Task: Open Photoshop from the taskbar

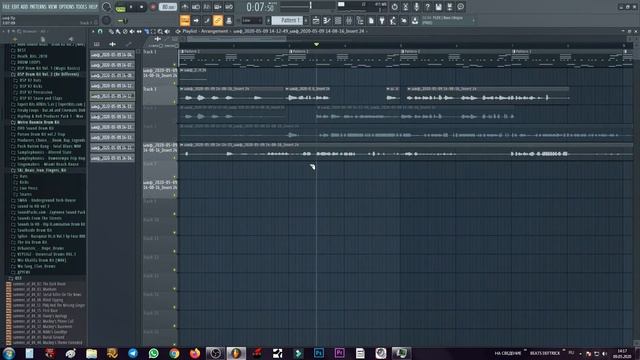Action: click(x=319, y=353)
